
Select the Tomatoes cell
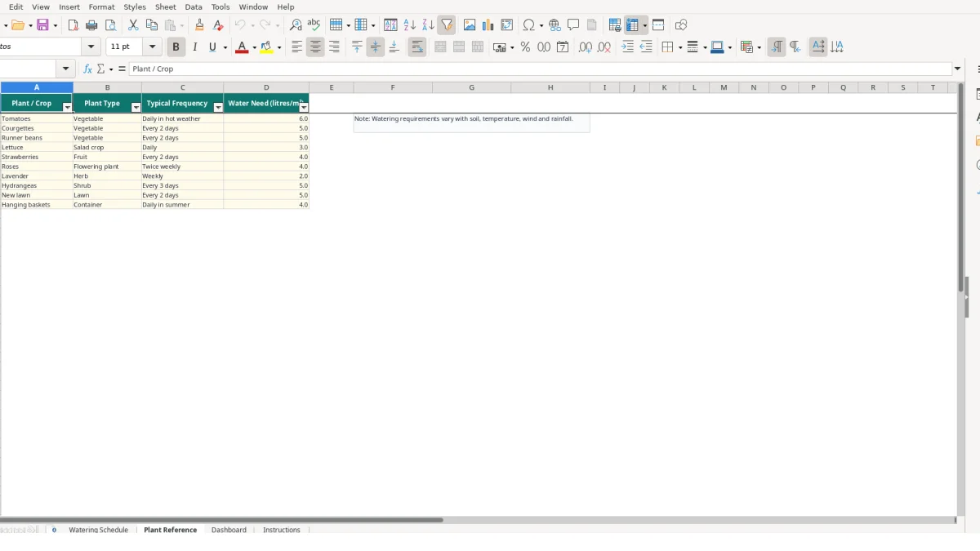click(36, 118)
